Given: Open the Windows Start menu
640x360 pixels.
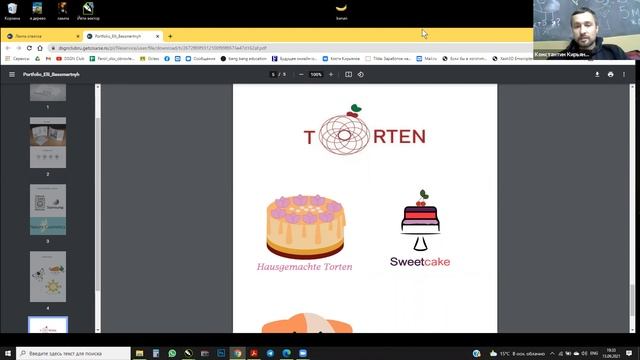Looking at the screenshot, I should point(8,353).
